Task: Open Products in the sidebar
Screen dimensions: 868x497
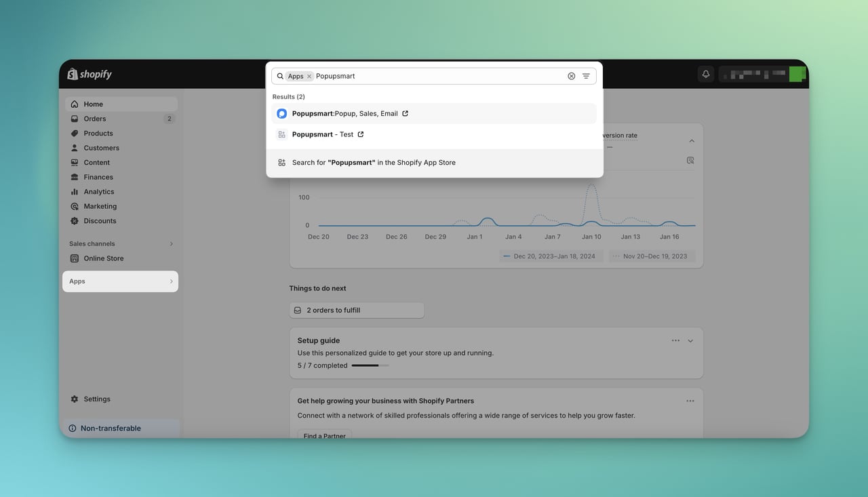Action: tap(121, 134)
